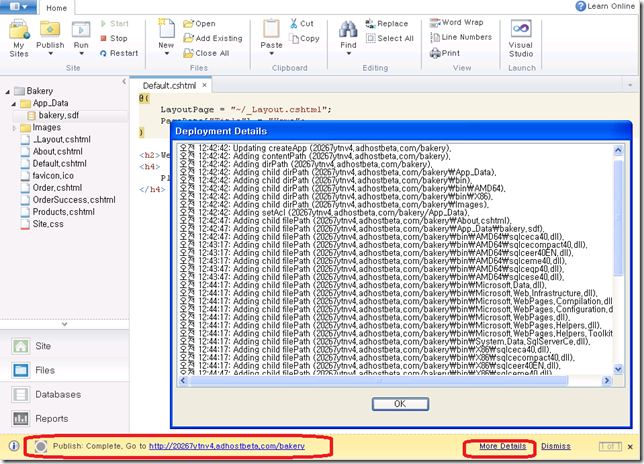Expand the navigation pane chevron
The height and width of the screenshot is (464, 644).
(x=64, y=324)
